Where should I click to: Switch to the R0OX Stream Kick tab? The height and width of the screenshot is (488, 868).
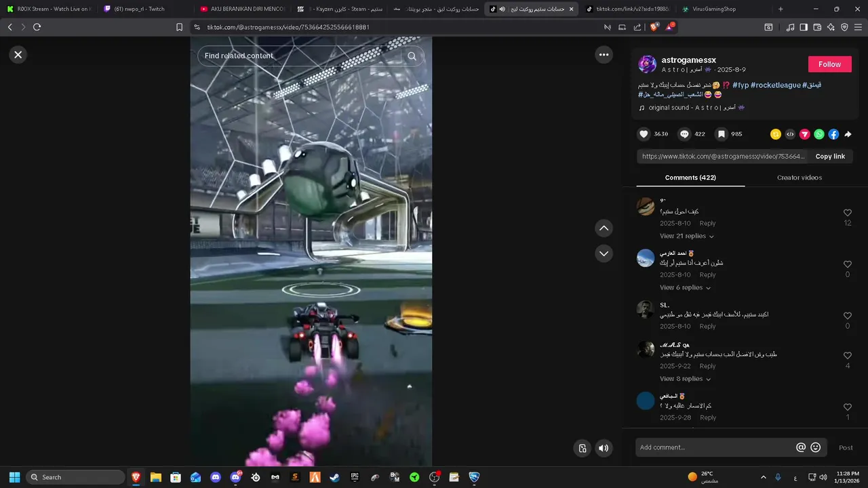point(48,9)
